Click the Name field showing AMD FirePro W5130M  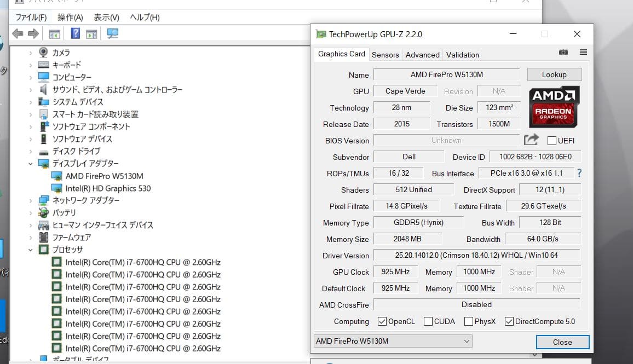click(x=446, y=74)
